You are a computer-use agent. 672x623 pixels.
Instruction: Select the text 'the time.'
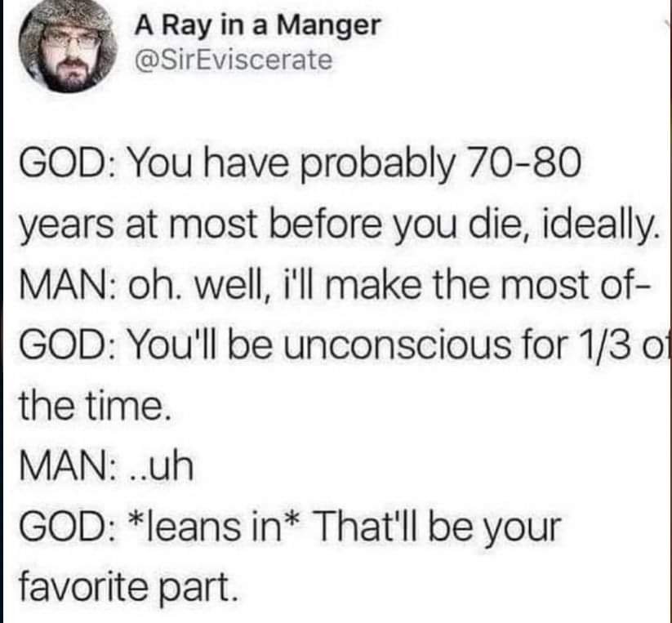(95, 405)
